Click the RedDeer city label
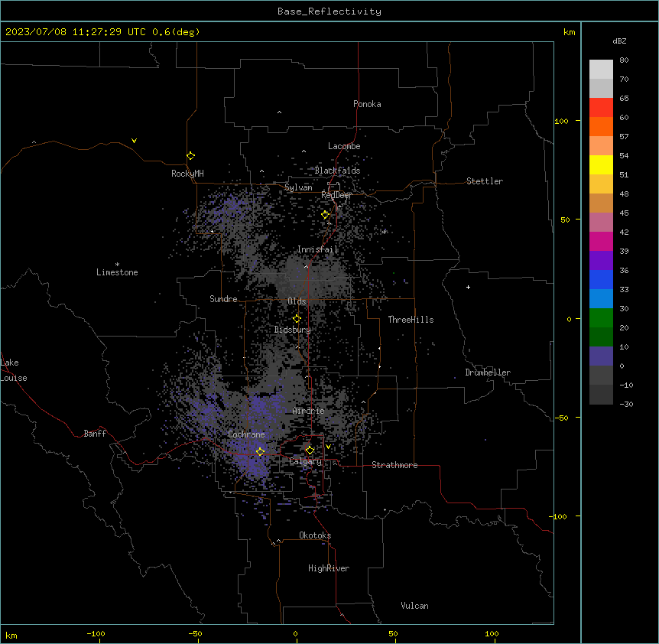This screenshot has width=659, height=644. (x=336, y=195)
